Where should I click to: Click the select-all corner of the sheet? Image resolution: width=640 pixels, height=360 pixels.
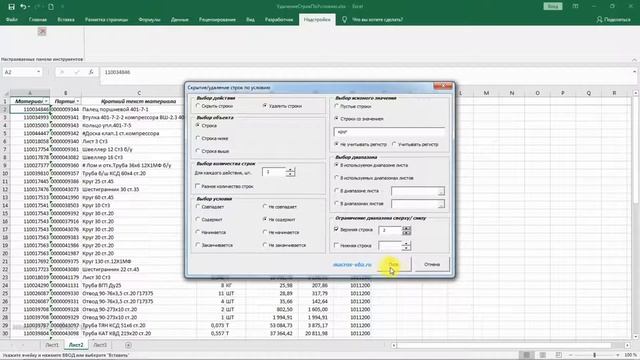click(5, 93)
